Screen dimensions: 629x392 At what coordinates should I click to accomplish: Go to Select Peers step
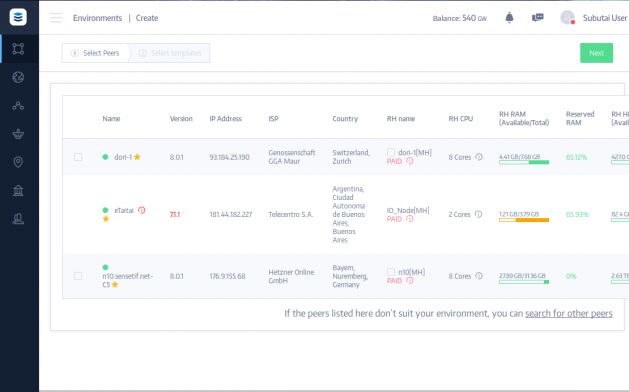95,53
